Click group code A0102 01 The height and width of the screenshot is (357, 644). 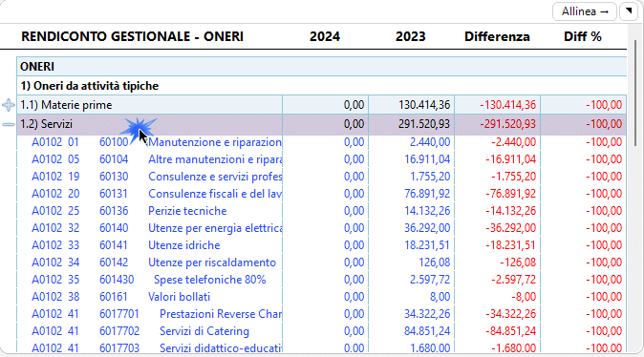click(x=55, y=142)
